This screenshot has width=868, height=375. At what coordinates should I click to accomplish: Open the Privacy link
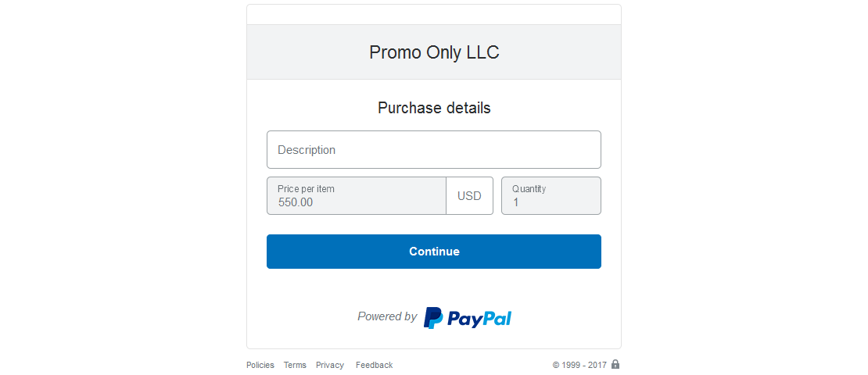330,365
